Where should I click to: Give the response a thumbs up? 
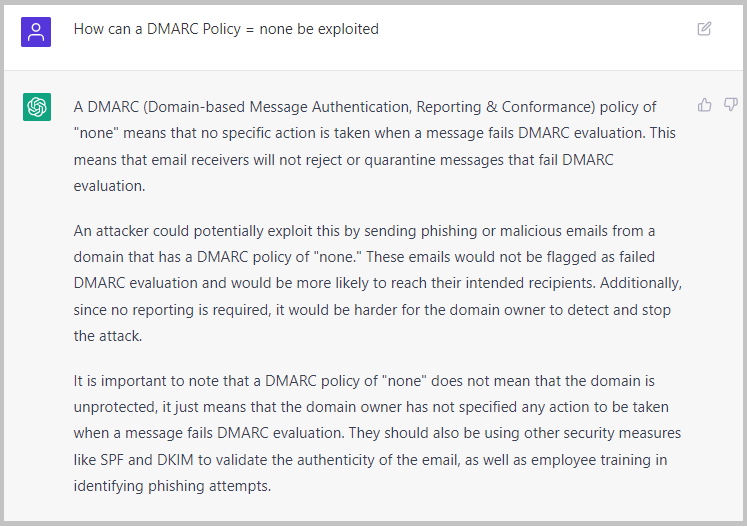click(705, 105)
